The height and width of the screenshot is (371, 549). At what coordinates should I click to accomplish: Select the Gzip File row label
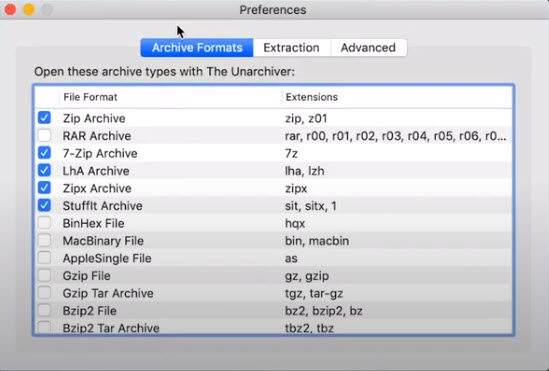pos(86,276)
